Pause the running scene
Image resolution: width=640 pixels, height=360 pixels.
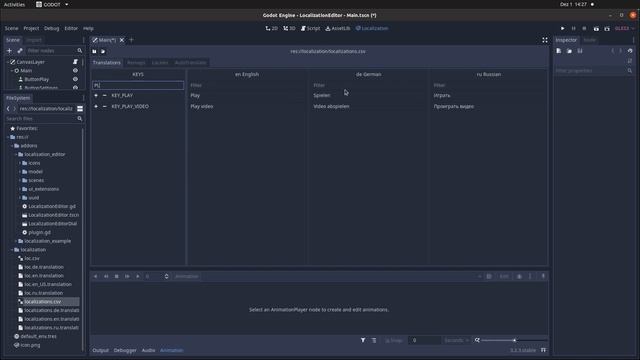click(573, 29)
